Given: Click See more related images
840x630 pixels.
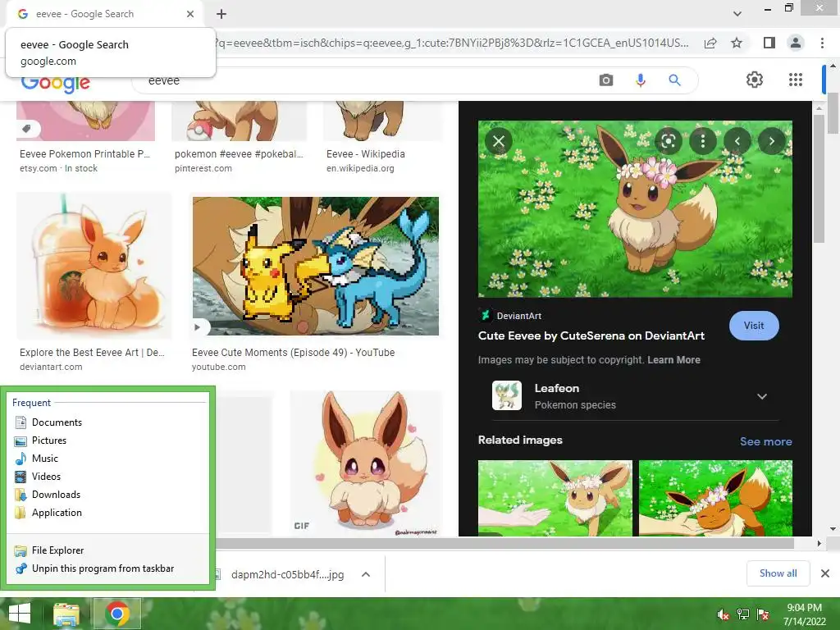Looking at the screenshot, I should pos(765,441).
